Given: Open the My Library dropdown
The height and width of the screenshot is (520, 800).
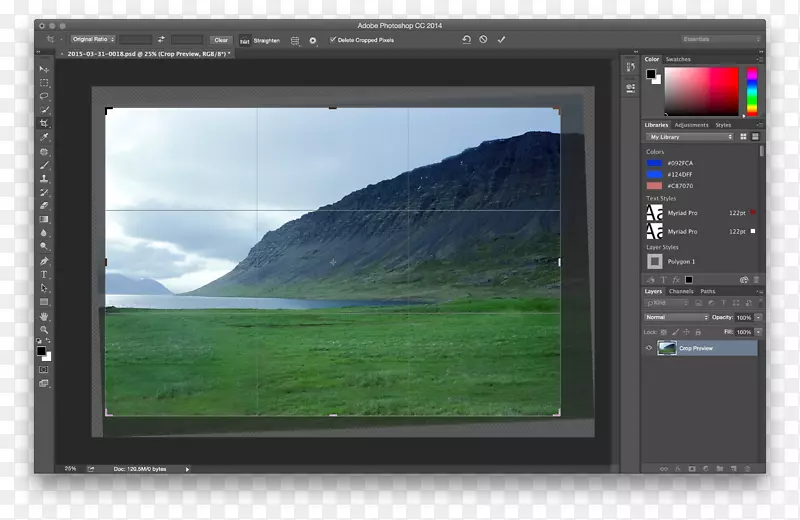Looking at the screenshot, I should tap(690, 137).
